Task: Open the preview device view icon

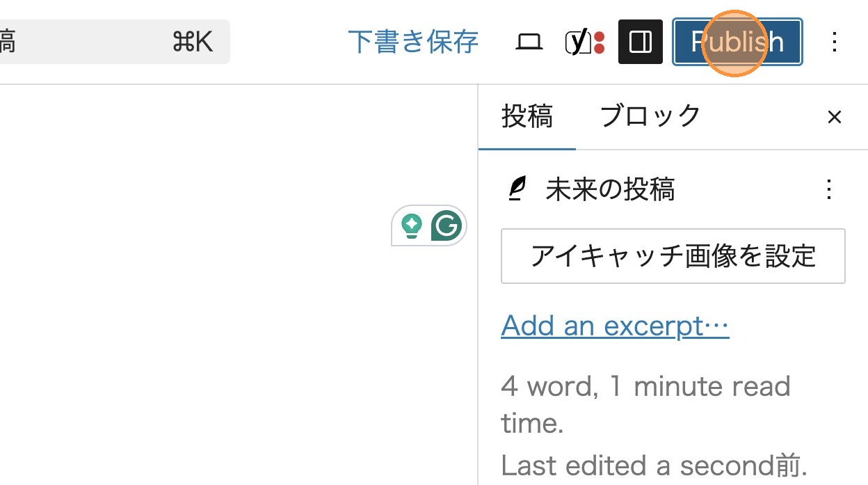Action: [x=529, y=42]
